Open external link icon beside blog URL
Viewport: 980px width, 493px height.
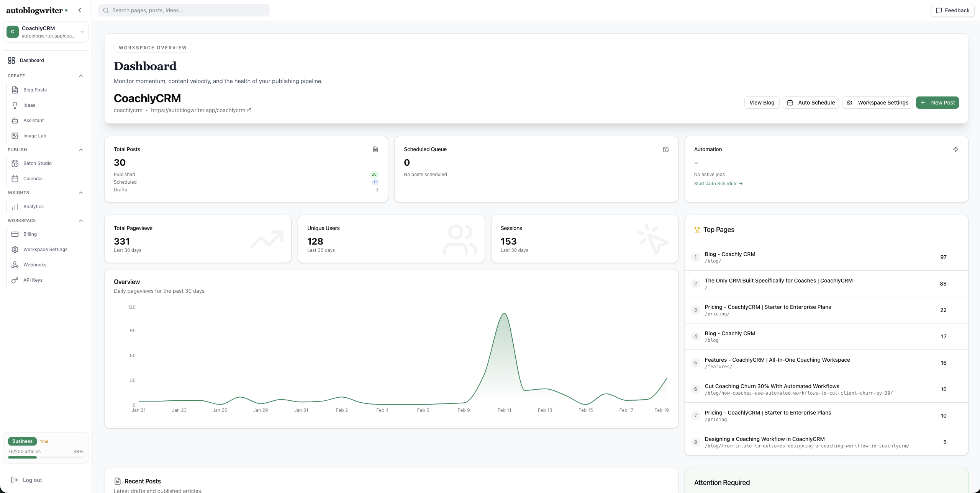(249, 110)
